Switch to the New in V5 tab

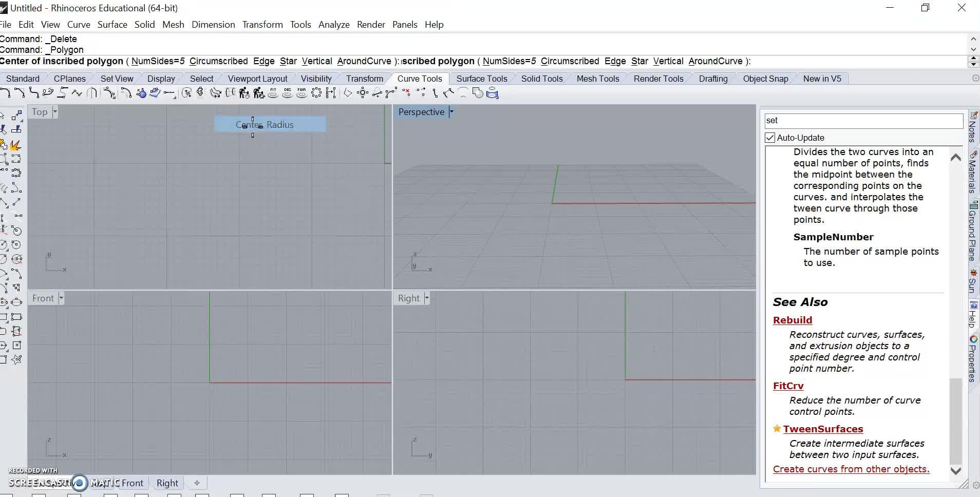coord(822,79)
